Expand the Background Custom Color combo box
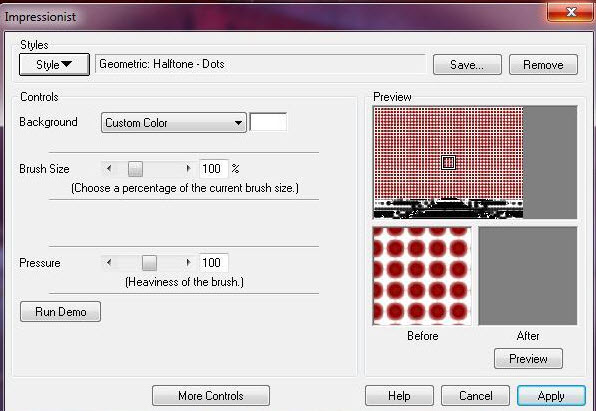596x411 pixels. pos(174,123)
